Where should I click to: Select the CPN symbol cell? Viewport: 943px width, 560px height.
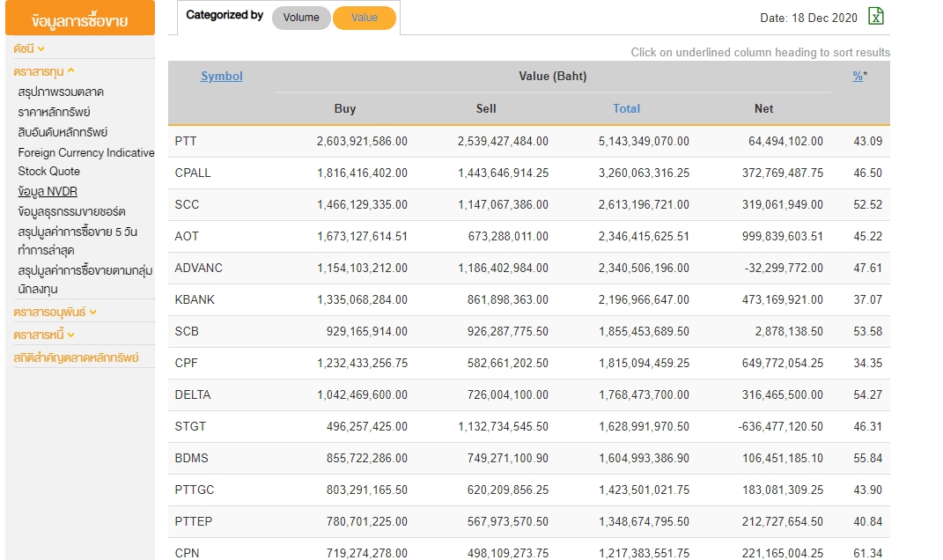[x=187, y=553]
